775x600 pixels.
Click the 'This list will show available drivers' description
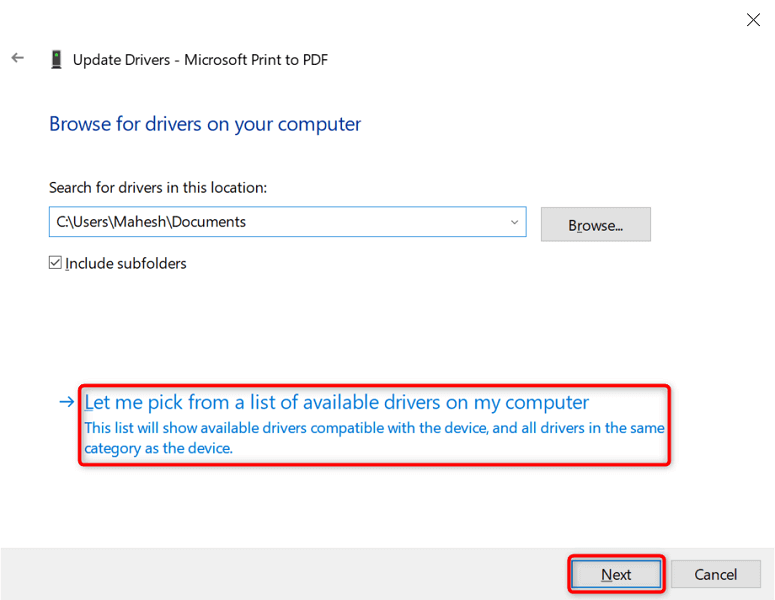[x=374, y=438]
